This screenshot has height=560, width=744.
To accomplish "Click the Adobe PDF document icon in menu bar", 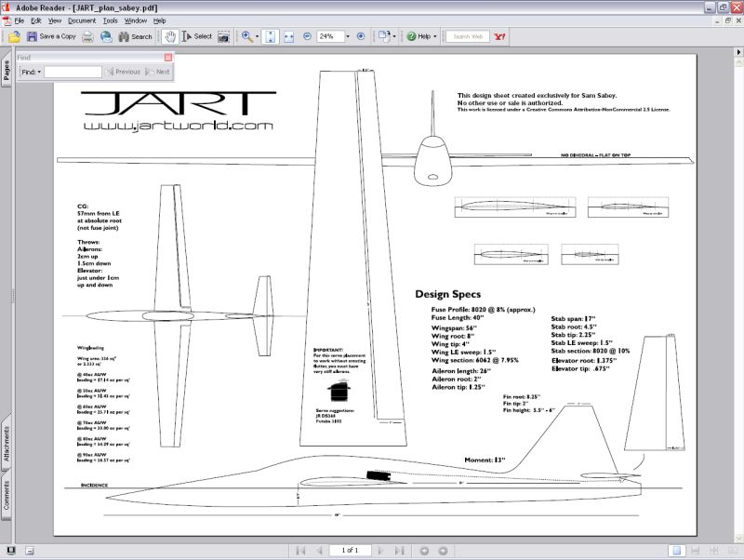I will [7, 20].
